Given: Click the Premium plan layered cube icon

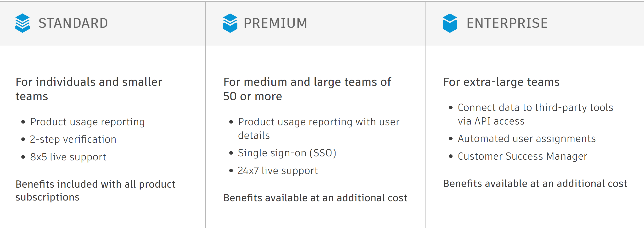Looking at the screenshot, I should pyautogui.click(x=230, y=23).
